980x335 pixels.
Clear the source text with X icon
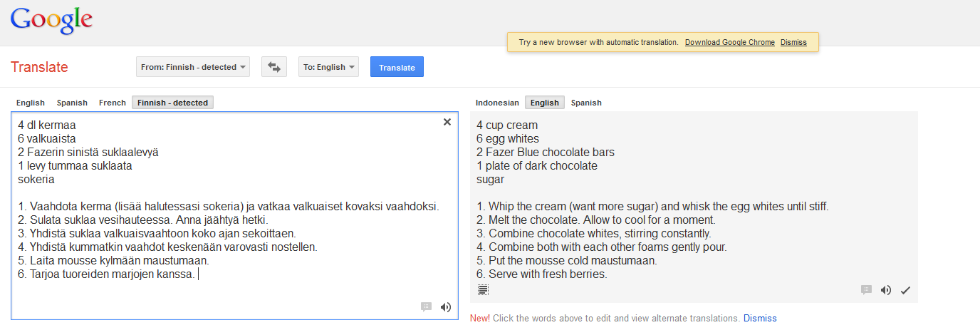tap(447, 122)
